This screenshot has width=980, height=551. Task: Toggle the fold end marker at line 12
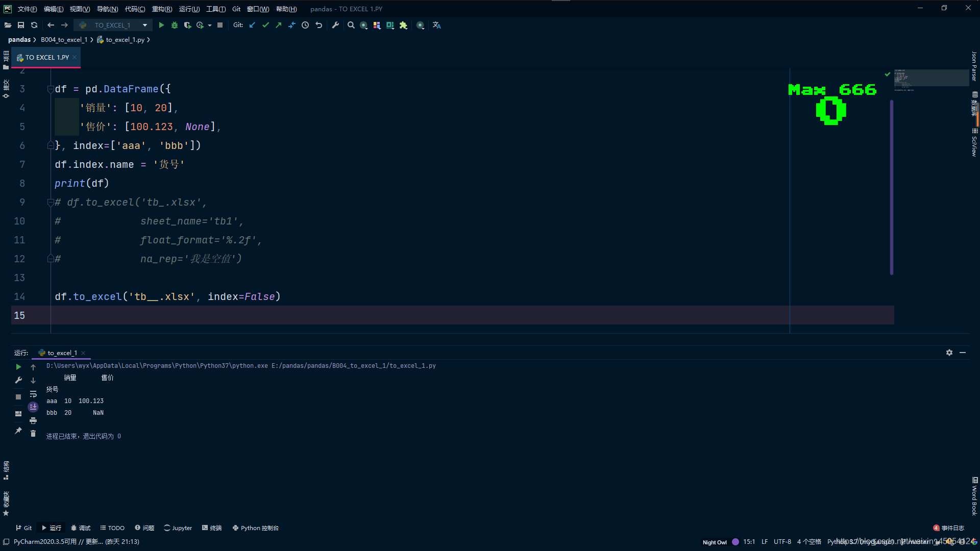[x=51, y=259]
